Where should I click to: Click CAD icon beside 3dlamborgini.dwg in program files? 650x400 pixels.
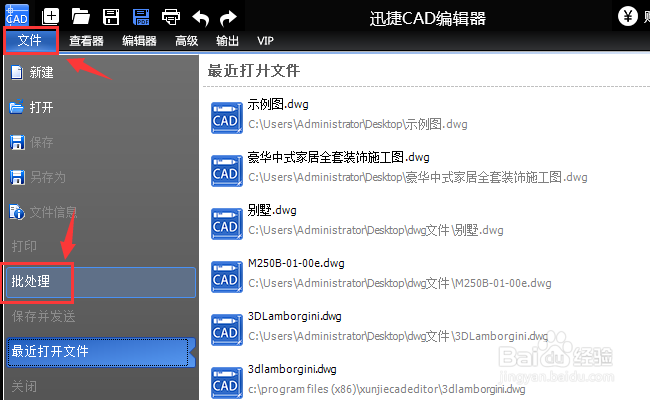[x=226, y=383]
